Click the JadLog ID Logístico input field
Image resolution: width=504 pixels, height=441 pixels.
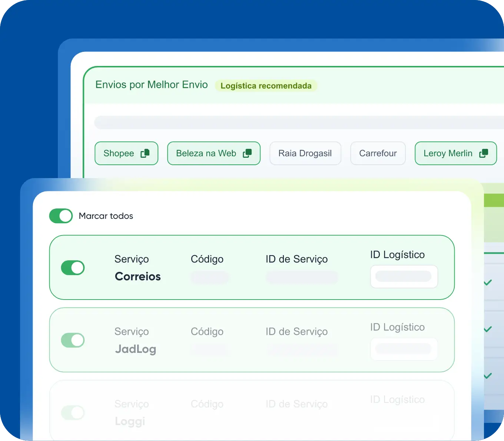404,349
